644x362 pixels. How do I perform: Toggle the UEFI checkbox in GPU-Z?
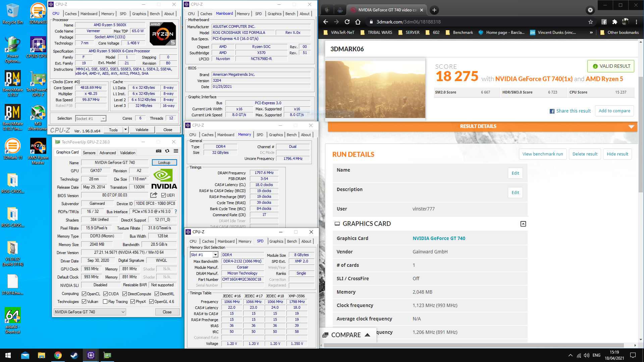163,195
